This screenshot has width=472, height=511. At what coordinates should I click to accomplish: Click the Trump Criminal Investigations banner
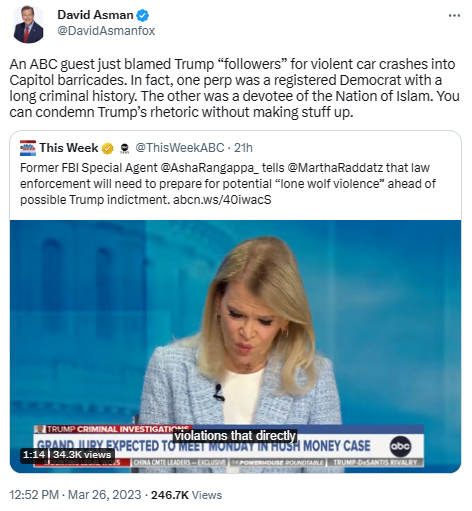click(x=113, y=429)
